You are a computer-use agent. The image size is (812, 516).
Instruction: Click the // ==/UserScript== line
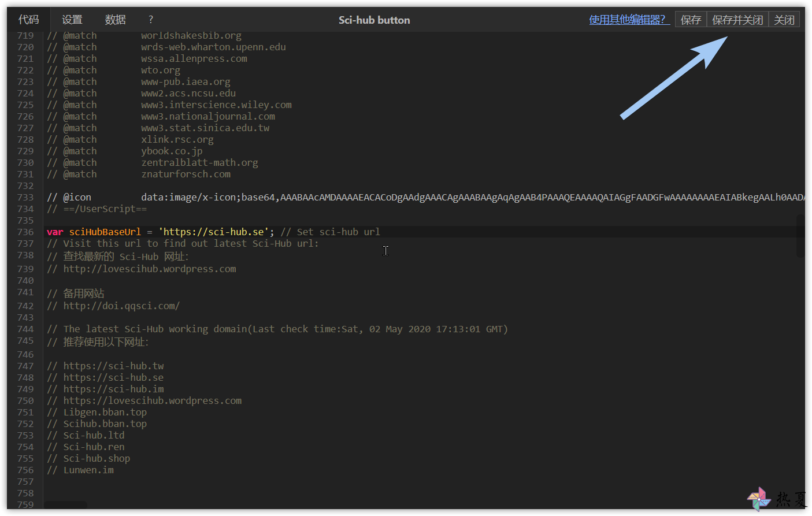point(97,209)
